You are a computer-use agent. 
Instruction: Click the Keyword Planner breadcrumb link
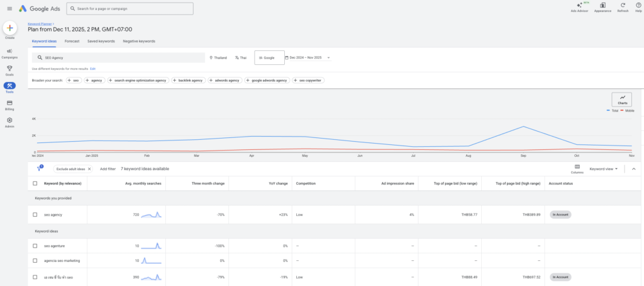40,25
